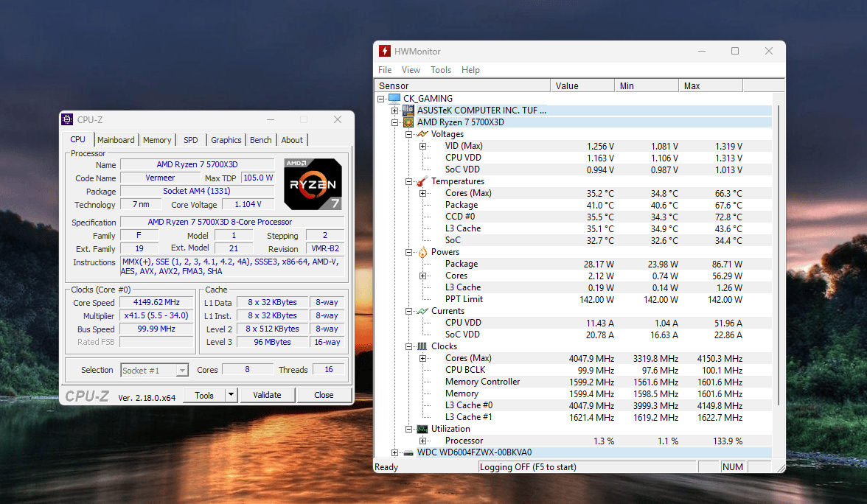Click the AMD Ryzen 7 5700X3D chip icon
This screenshot has width=867, height=504.
pyautogui.click(x=408, y=122)
